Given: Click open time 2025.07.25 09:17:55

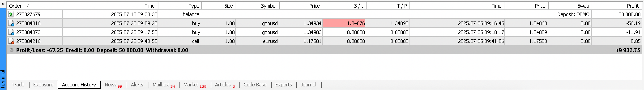Looking at the screenshot, I should pyautogui.click(x=134, y=32).
